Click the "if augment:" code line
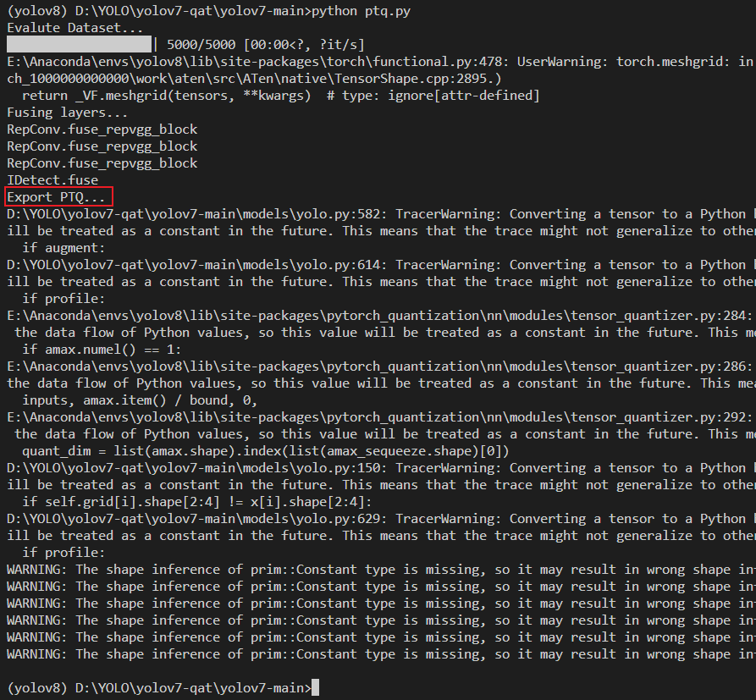 [59, 248]
